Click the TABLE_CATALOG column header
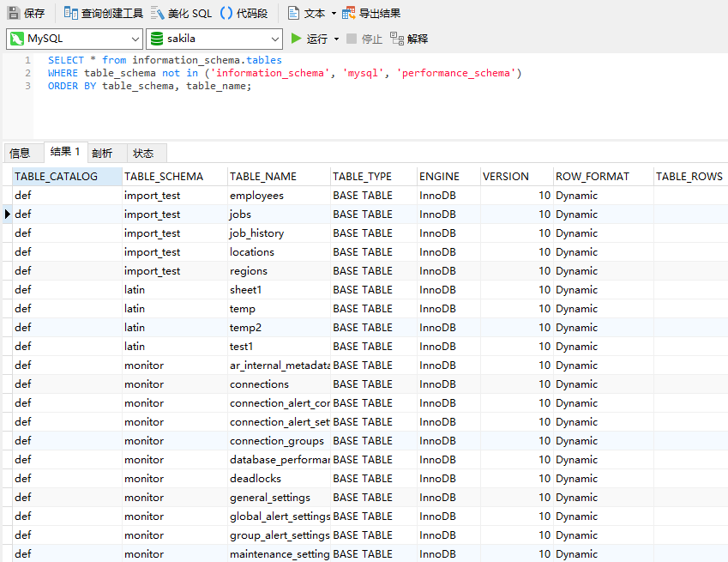The height and width of the screenshot is (562, 728). [x=67, y=177]
